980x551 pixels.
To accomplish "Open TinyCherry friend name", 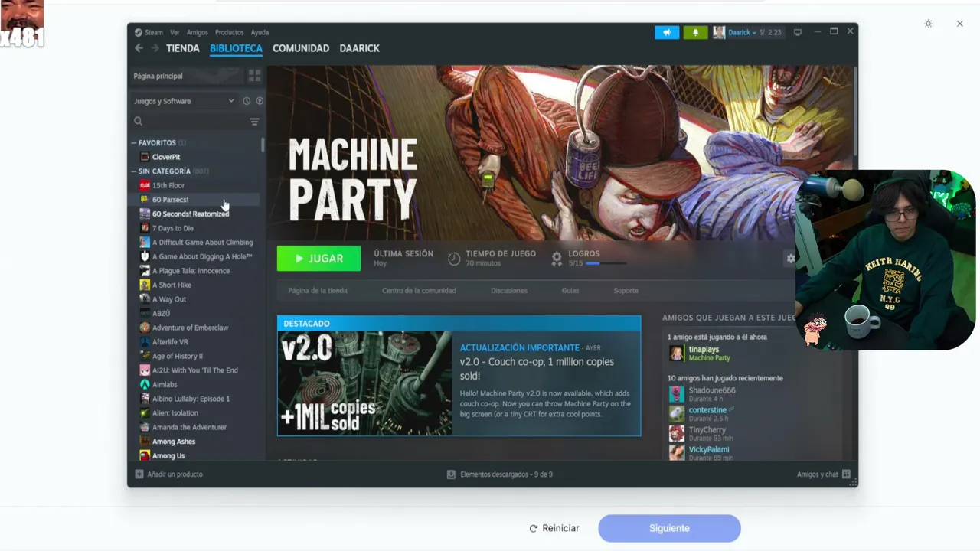I will [x=707, y=430].
